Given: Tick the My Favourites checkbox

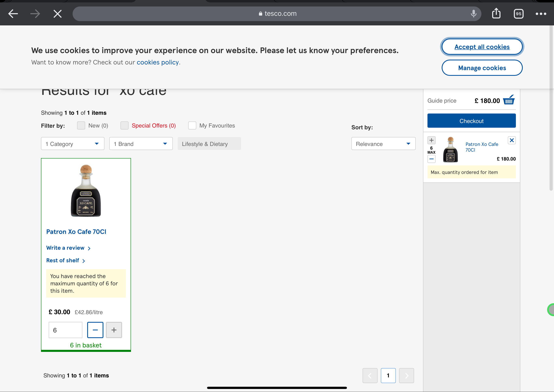Looking at the screenshot, I should pos(192,125).
